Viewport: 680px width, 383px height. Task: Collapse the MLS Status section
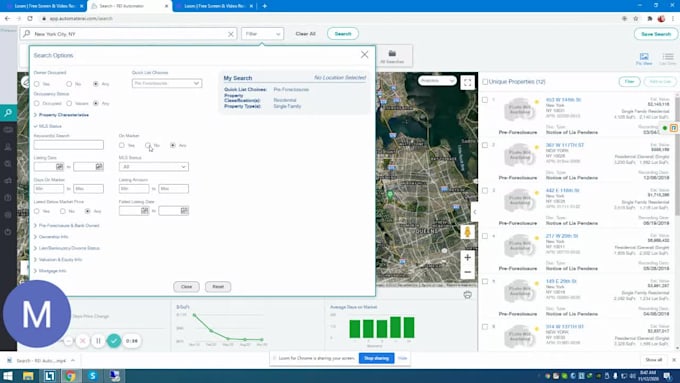coord(48,126)
